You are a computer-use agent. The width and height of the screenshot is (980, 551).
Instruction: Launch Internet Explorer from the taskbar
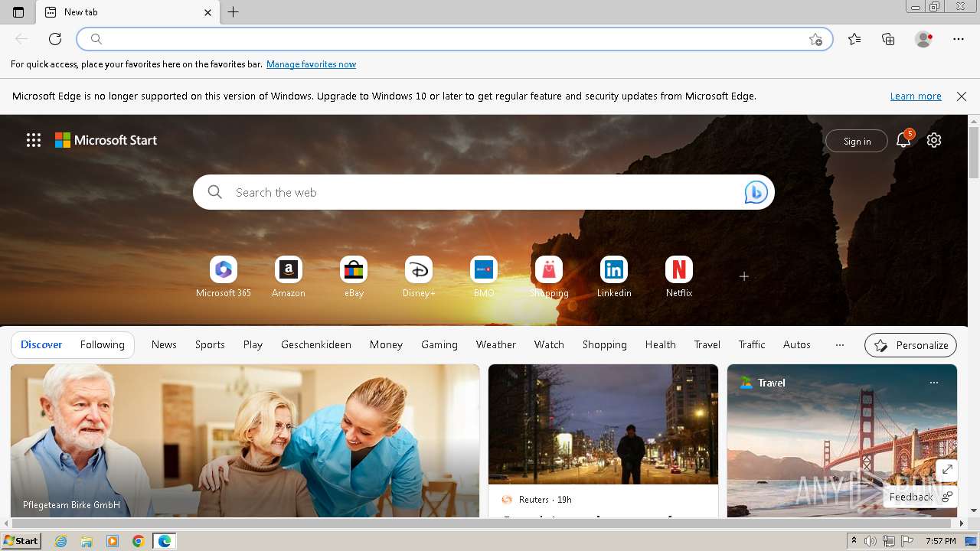click(61, 541)
